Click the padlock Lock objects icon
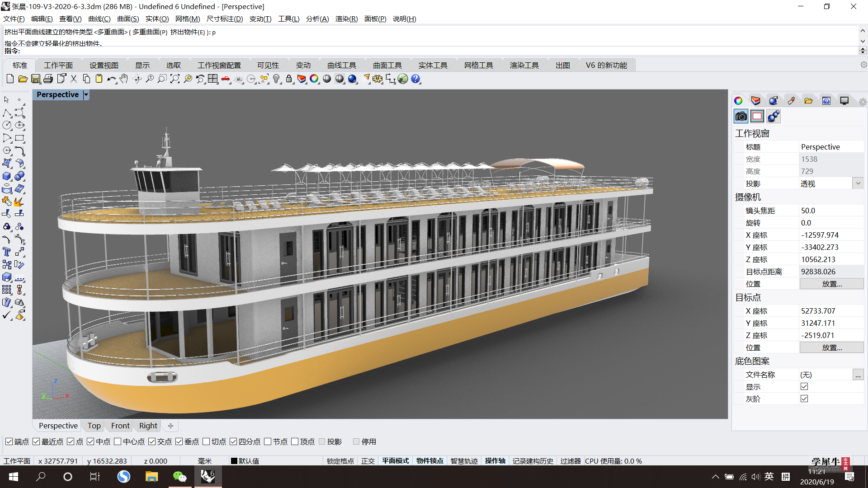868x488 pixels. coord(289,79)
